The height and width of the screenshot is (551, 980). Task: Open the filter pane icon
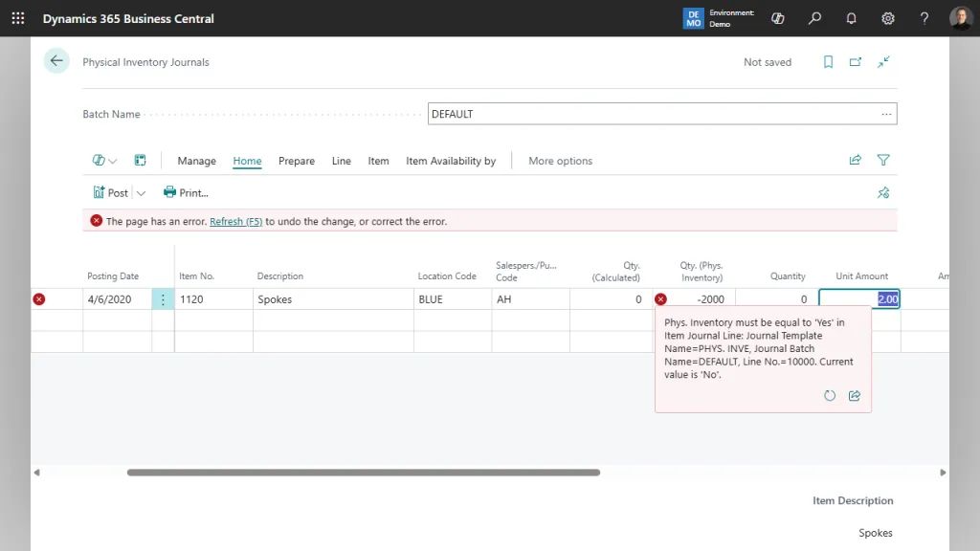point(883,160)
